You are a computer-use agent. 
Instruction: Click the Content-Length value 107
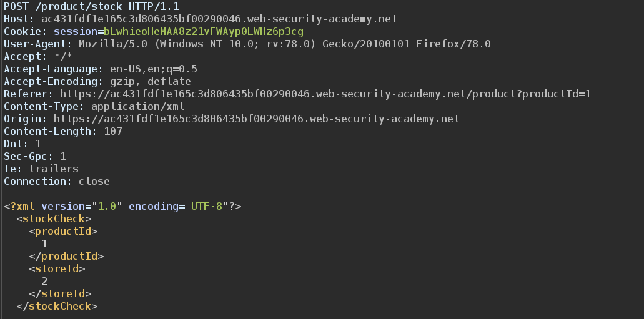click(x=113, y=131)
